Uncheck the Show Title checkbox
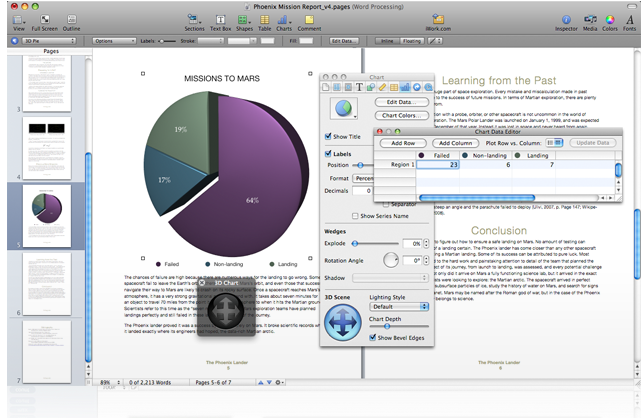Image resolution: width=644 pixels, height=418 pixels. pyautogui.click(x=329, y=137)
